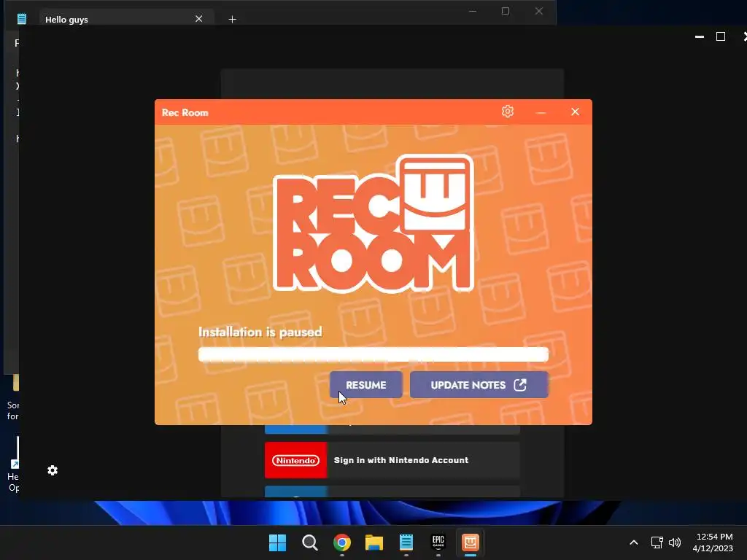Switch to Notepad on taskbar
This screenshot has height=560, width=747.
[x=406, y=542]
